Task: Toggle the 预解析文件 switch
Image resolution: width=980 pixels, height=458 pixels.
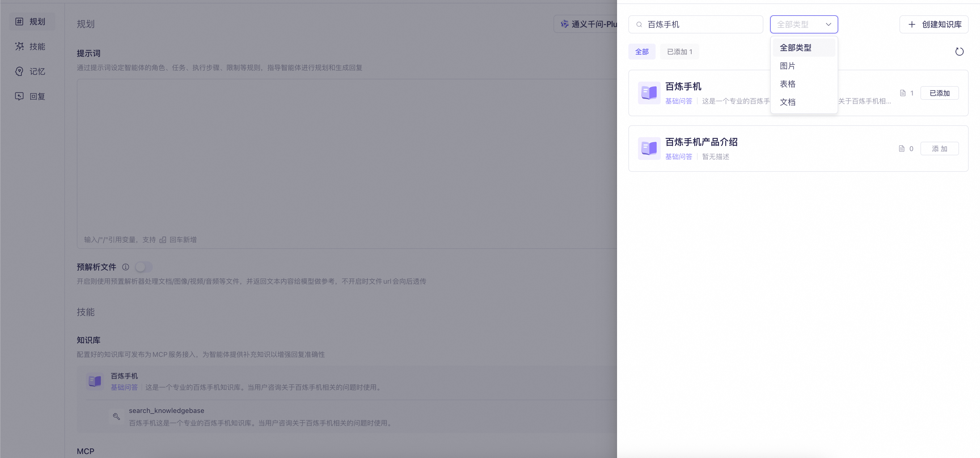Action: [143, 267]
